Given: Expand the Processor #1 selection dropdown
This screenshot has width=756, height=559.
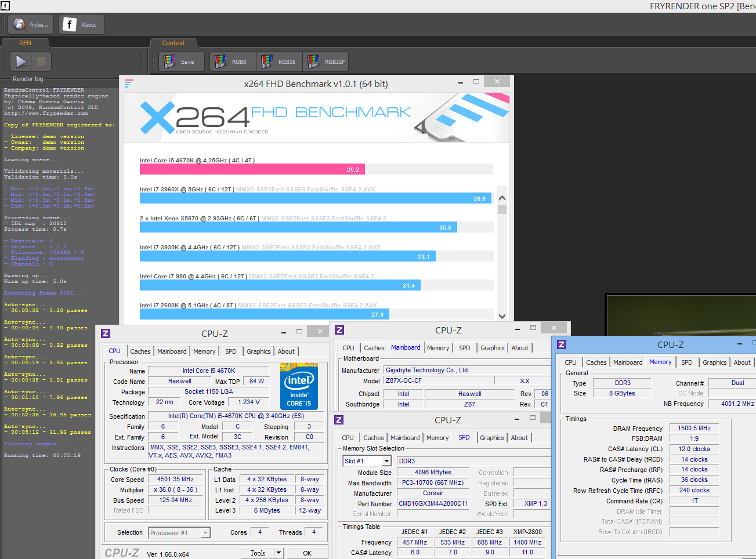Looking at the screenshot, I should click(x=205, y=533).
